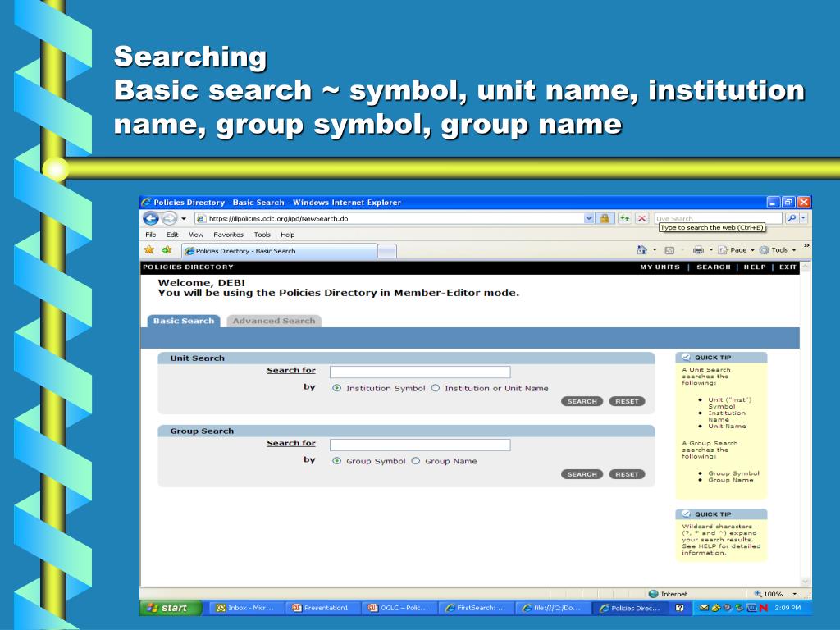Open the View menu
The height and width of the screenshot is (630, 840).
click(x=196, y=235)
